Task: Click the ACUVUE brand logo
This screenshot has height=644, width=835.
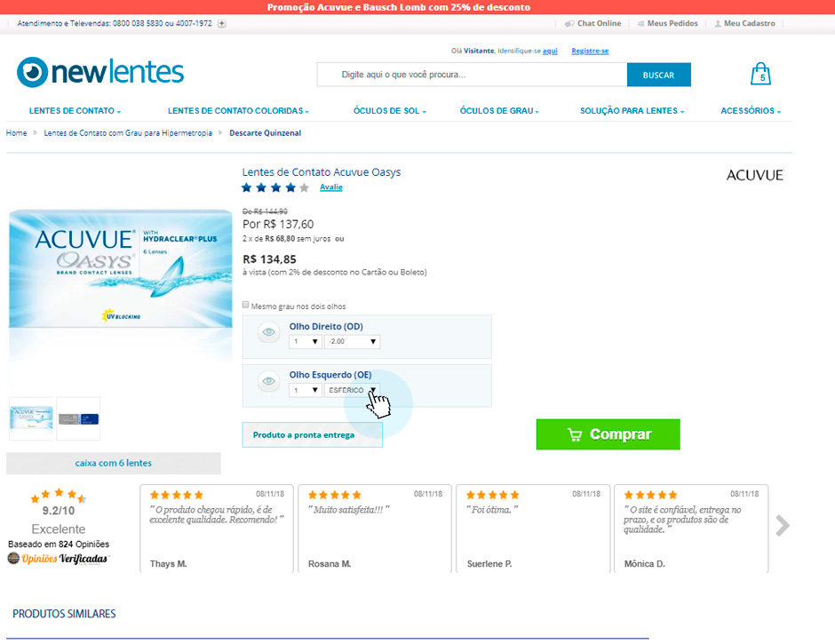Action: click(754, 175)
